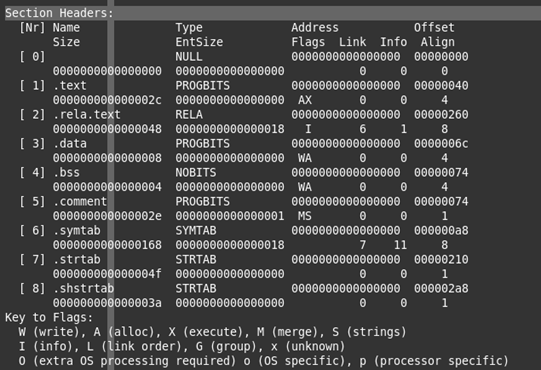Click the offset value 00000260

[x=441, y=115]
